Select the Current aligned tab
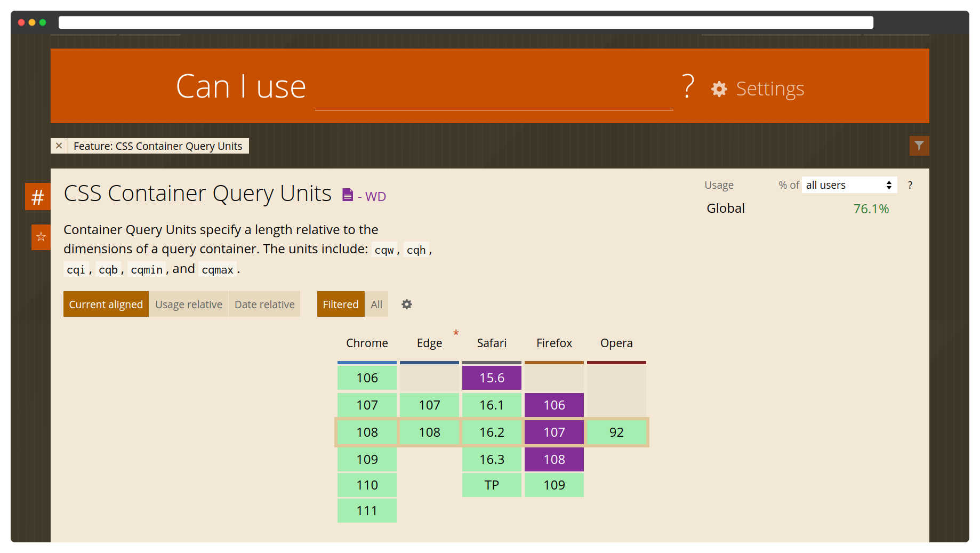980x553 pixels. (x=106, y=304)
